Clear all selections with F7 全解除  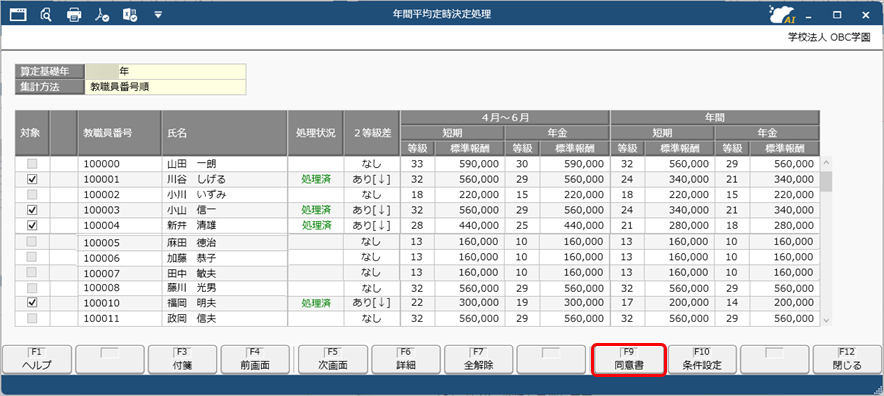(479, 359)
